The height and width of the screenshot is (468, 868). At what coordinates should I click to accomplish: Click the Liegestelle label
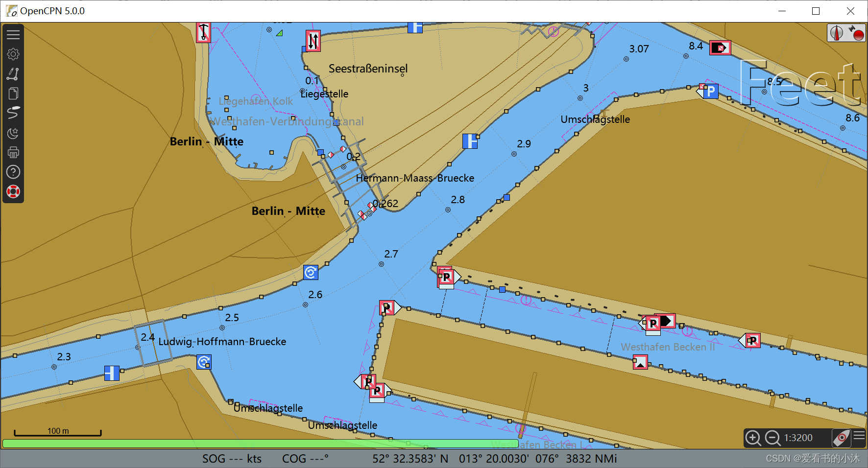324,94
